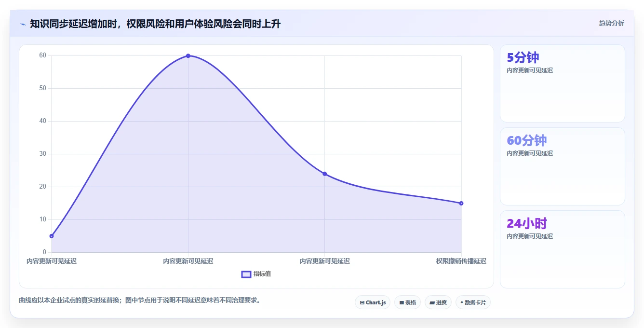Select the Chart.js tag button
644x328 pixels.
click(x=373, y=302)
